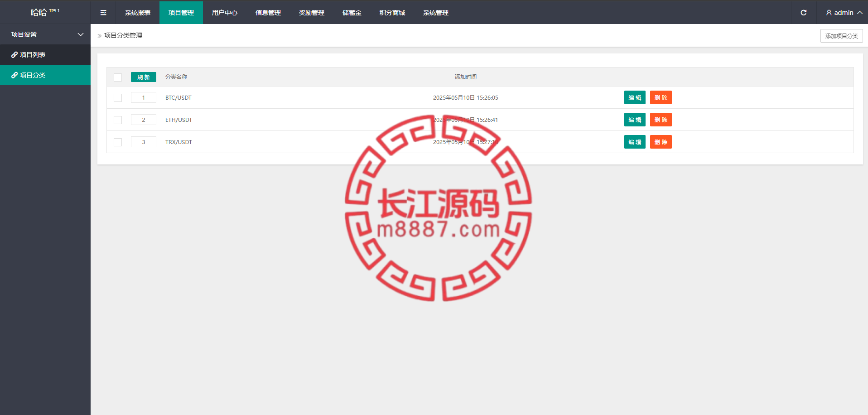
Task: Delete the ETH/USDT category
Action: 661,120
